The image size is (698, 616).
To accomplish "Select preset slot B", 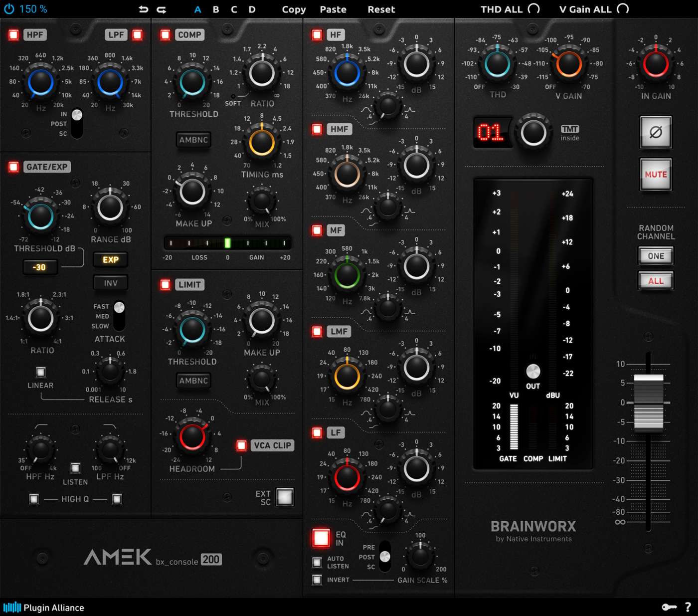I will click(x=216, y=9).
